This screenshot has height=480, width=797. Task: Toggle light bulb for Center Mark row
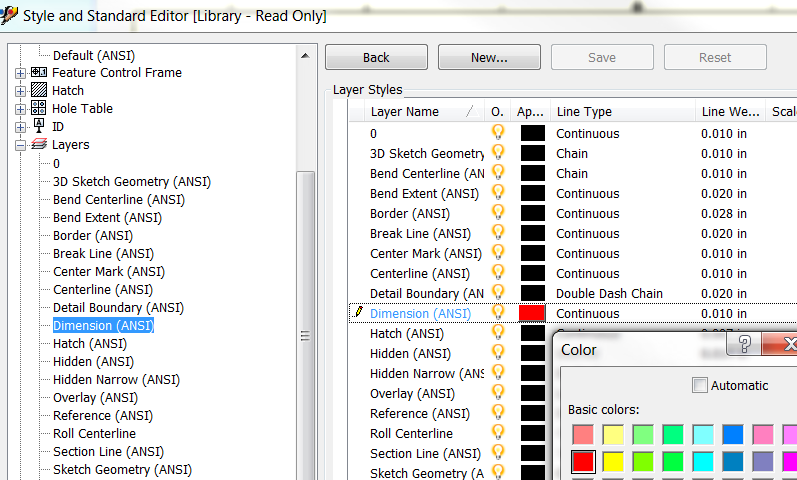tap(498, 252)
